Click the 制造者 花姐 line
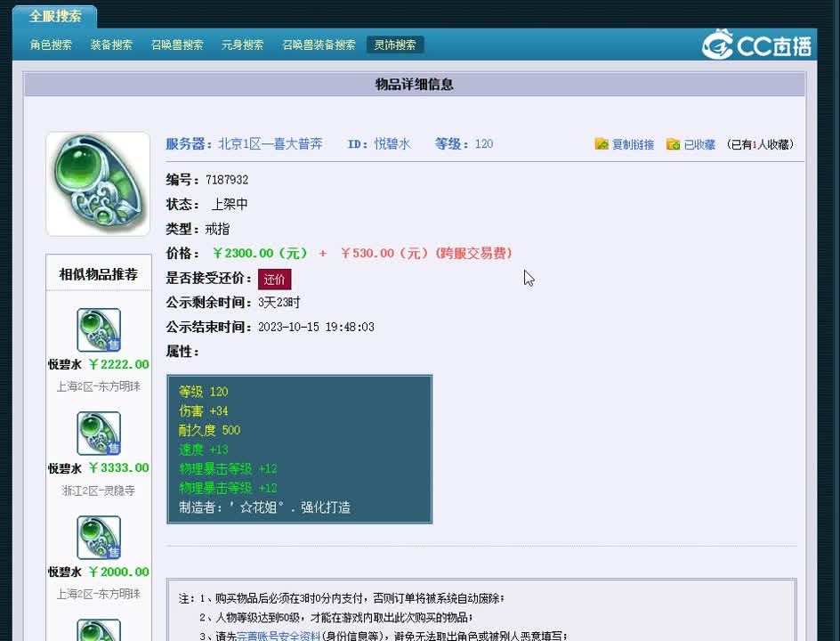Viewport: 840px width, 641px height. tap(264, 507)
